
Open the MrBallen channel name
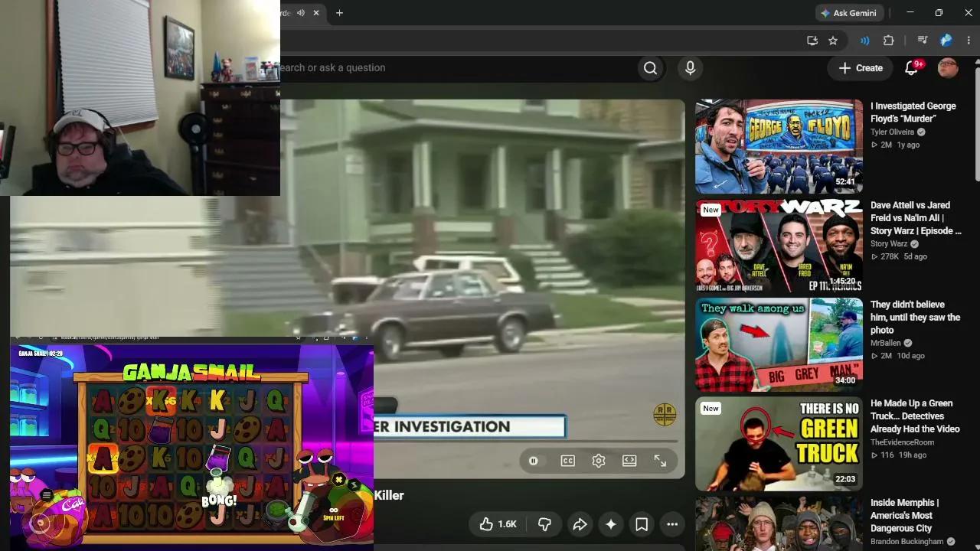886,343
